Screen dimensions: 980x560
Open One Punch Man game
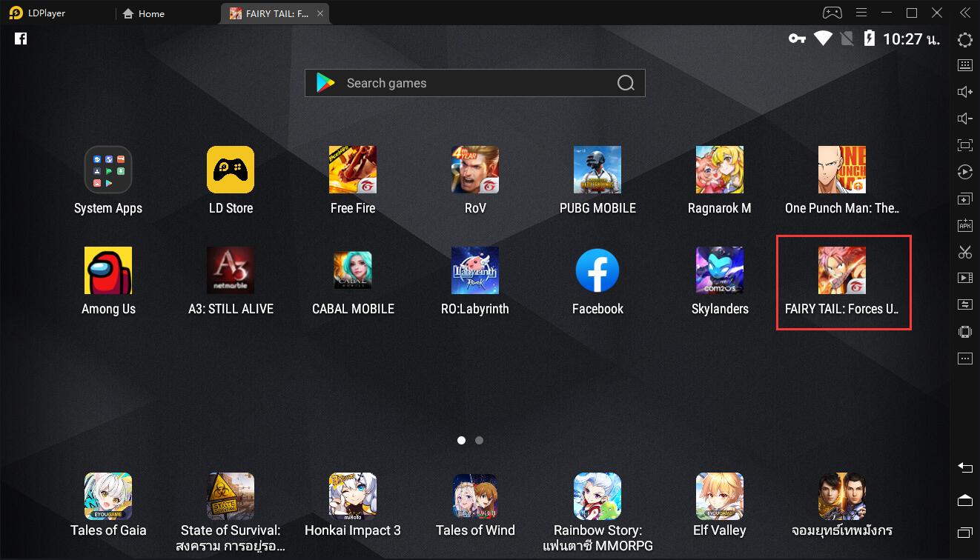pos(842,170)
